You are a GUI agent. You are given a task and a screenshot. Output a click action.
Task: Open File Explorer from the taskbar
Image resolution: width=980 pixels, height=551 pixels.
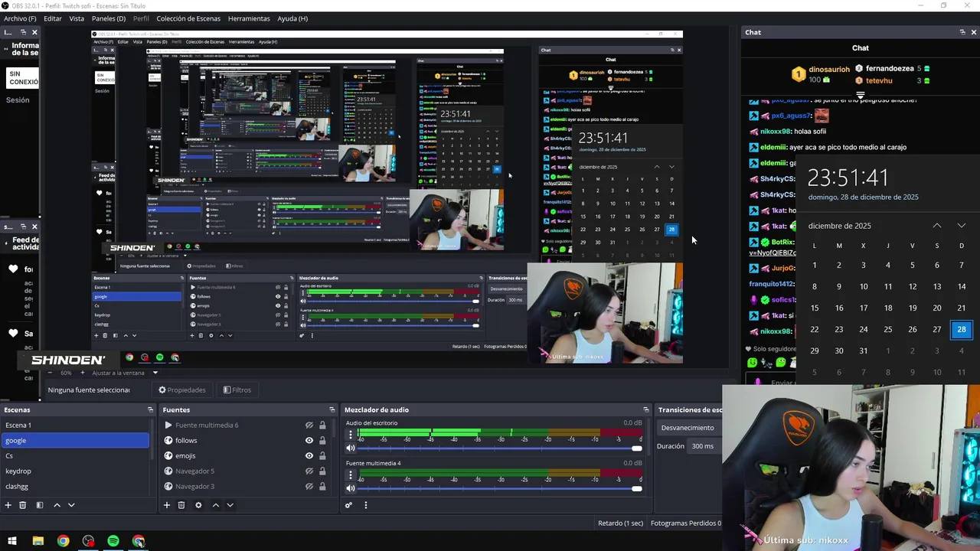point(38,541)
